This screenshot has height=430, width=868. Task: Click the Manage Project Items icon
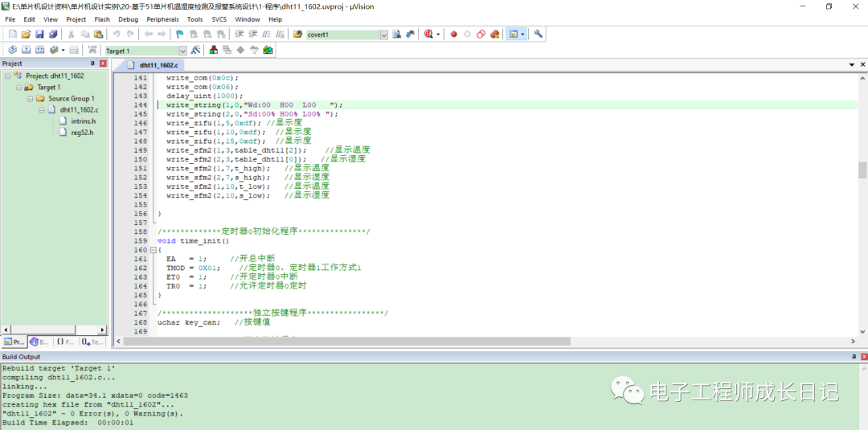214,50
